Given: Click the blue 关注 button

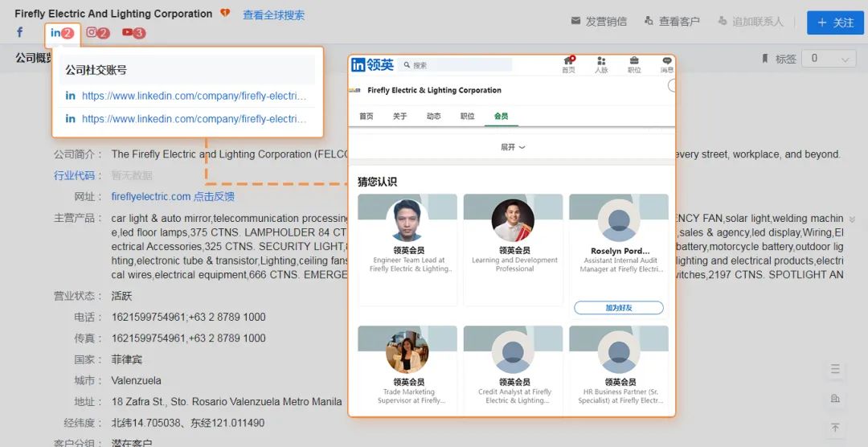Looking at the screenshot, I should tap(835, 23).
